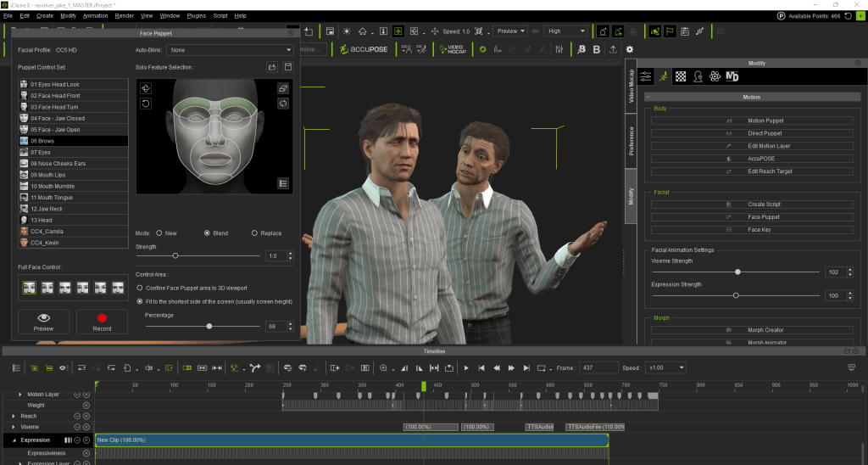Click the save icon beside Solo Feature Selection
This screenshot has width=868, height=465.
(x=288, y=67)
